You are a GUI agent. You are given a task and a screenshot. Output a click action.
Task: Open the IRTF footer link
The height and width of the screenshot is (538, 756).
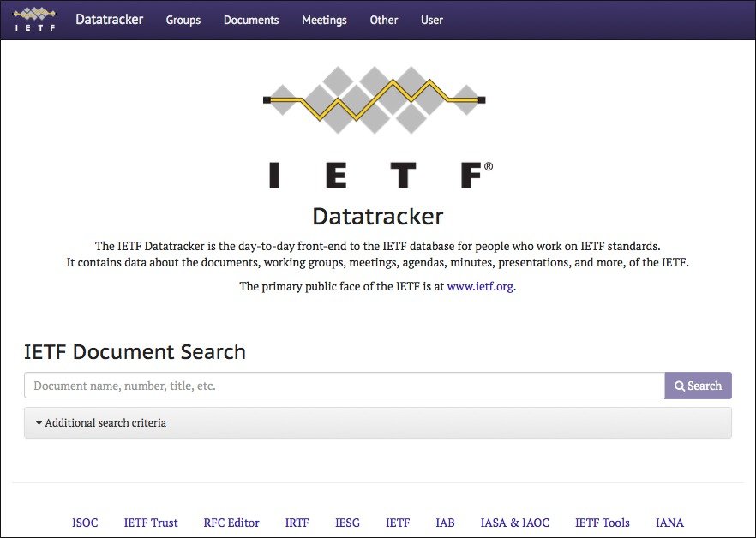click(297, 523)
